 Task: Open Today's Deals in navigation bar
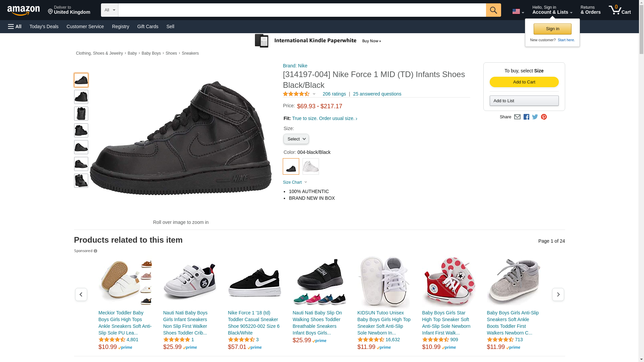[44, 26]
